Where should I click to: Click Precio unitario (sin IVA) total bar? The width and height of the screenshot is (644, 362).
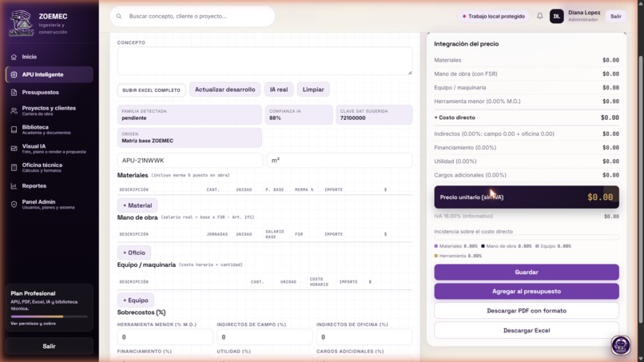pyautogui.click(x=526, y=197)
